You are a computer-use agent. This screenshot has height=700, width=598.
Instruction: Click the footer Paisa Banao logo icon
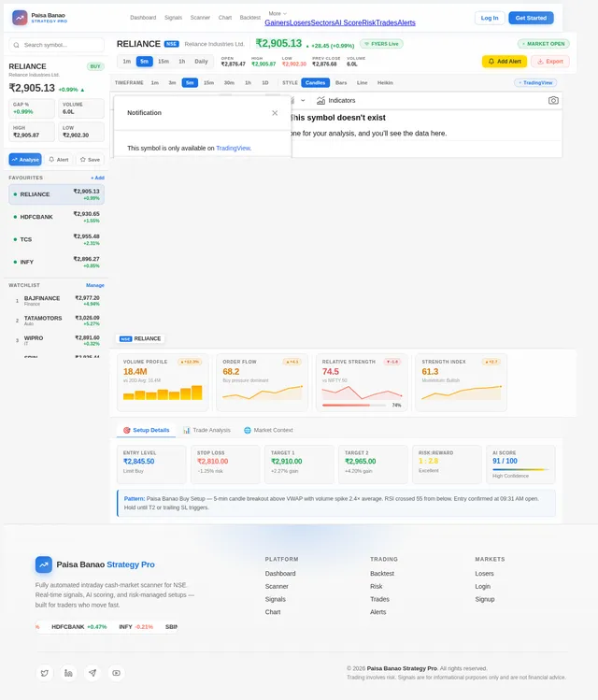coord(44,564)
